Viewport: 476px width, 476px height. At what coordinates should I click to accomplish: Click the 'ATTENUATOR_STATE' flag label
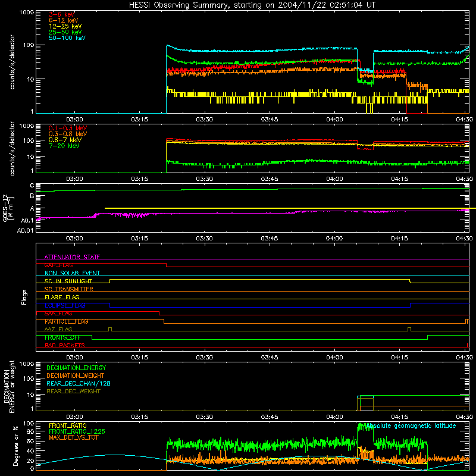pos(72,257)
